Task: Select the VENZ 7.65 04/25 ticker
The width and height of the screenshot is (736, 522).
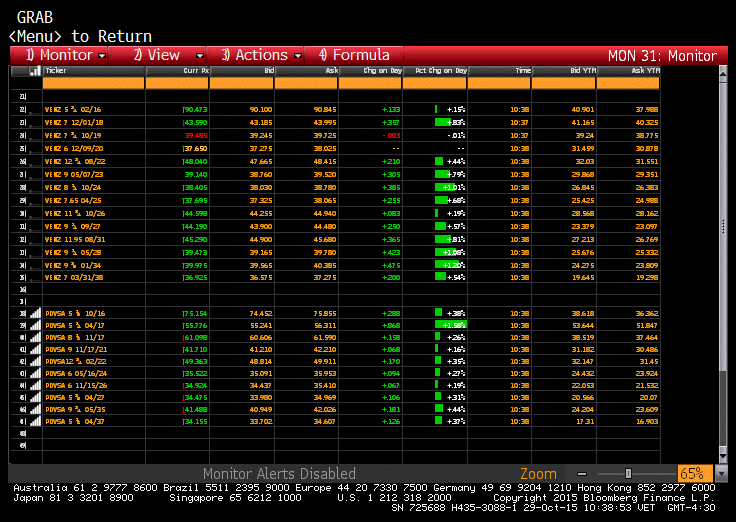Action: click(73, 200)
